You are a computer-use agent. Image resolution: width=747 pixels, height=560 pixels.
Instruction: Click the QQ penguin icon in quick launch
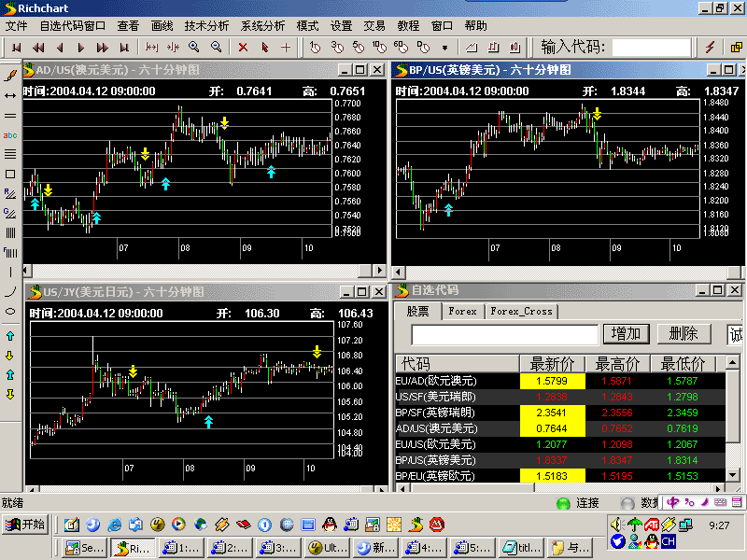330,525
